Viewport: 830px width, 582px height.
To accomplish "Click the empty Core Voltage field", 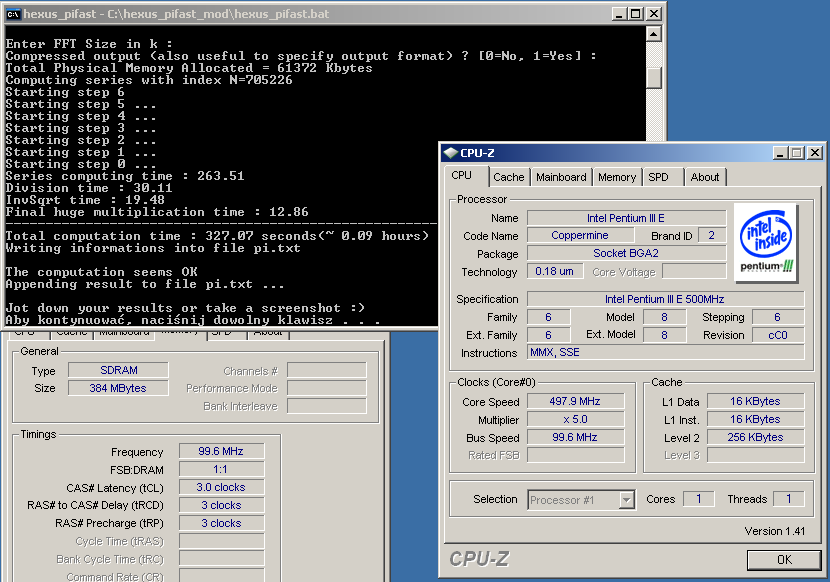I will (694, 271).
